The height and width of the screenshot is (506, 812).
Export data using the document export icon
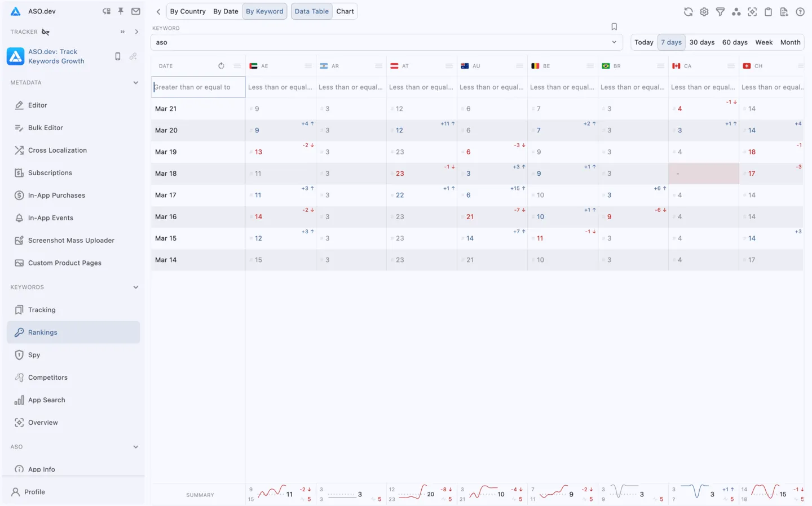pyautogui.click(x=784, y=11)
